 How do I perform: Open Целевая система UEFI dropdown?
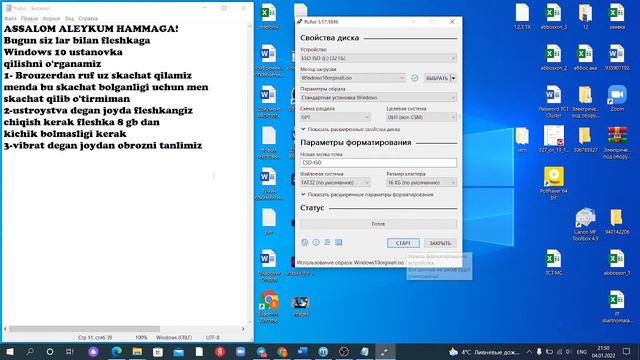click(421, 117)
